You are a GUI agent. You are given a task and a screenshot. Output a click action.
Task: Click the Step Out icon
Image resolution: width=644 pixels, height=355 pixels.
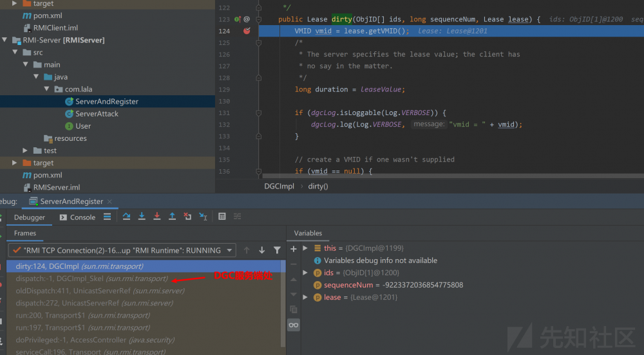172,217
